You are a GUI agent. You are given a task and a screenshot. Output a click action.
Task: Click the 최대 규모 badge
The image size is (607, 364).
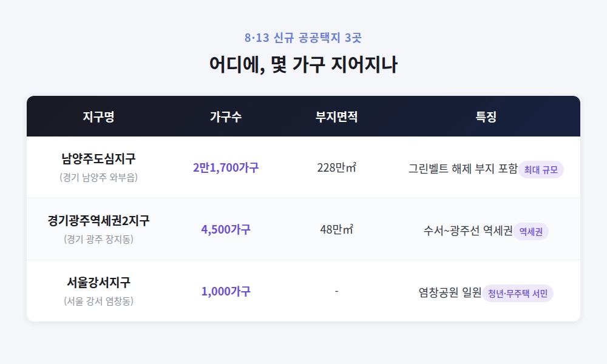click(x=541, y=169)
